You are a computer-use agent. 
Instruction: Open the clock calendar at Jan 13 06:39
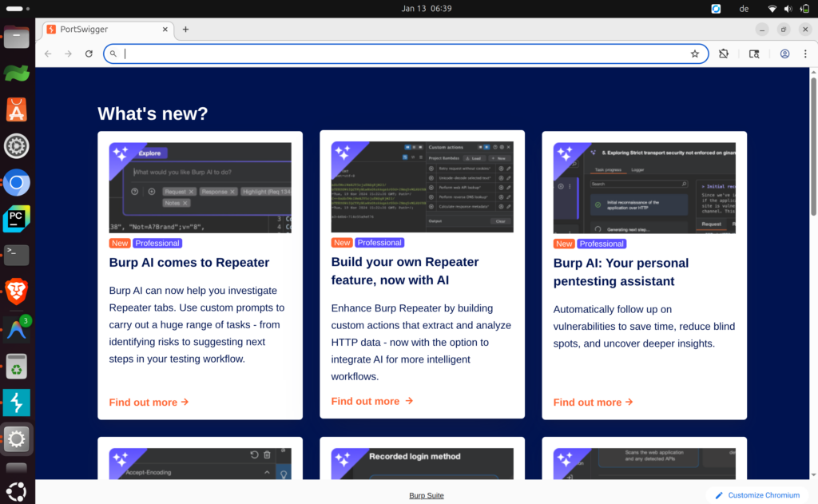point(427,9)
